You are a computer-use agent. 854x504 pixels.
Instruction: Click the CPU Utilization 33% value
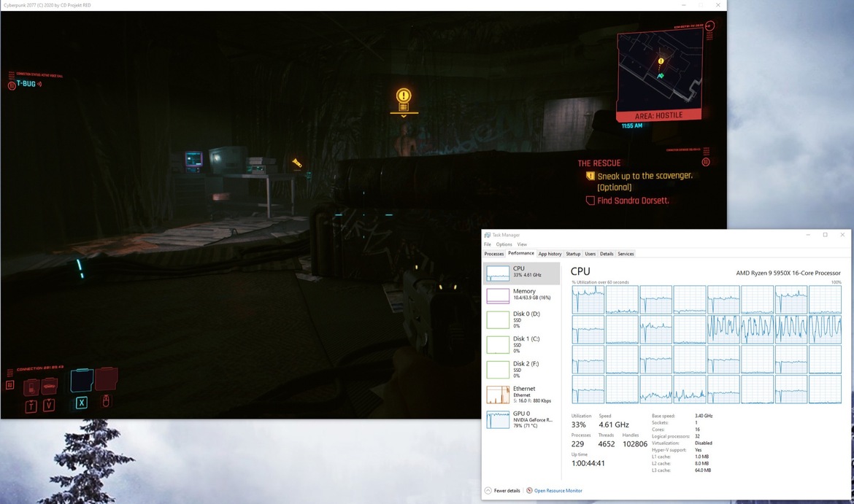point(578,424)
